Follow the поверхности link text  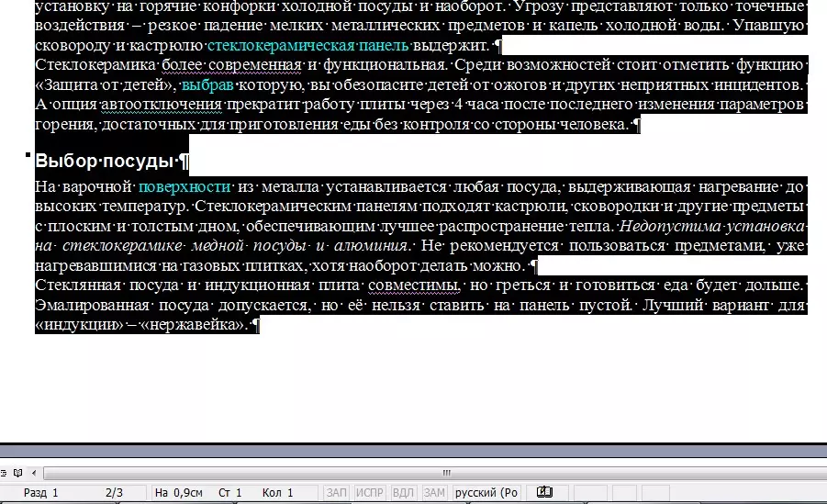point(184,186)
